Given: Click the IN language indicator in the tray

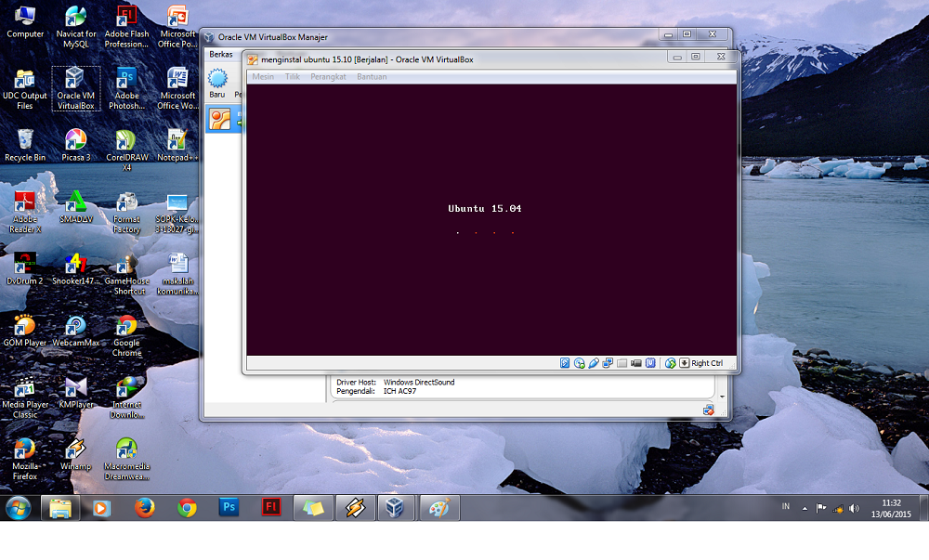Looking at the screenshot, I should tap(786, 507).
